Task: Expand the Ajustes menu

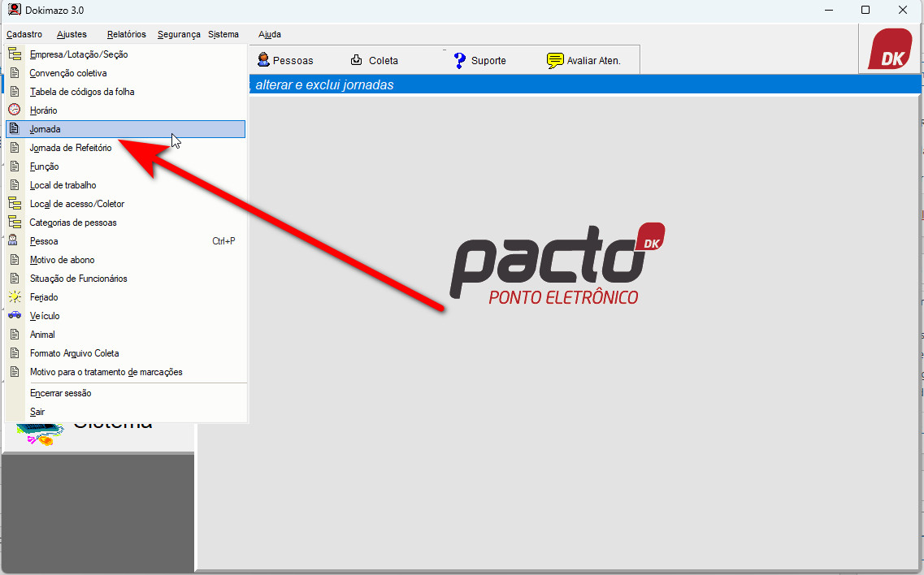Action: [72, 34]
